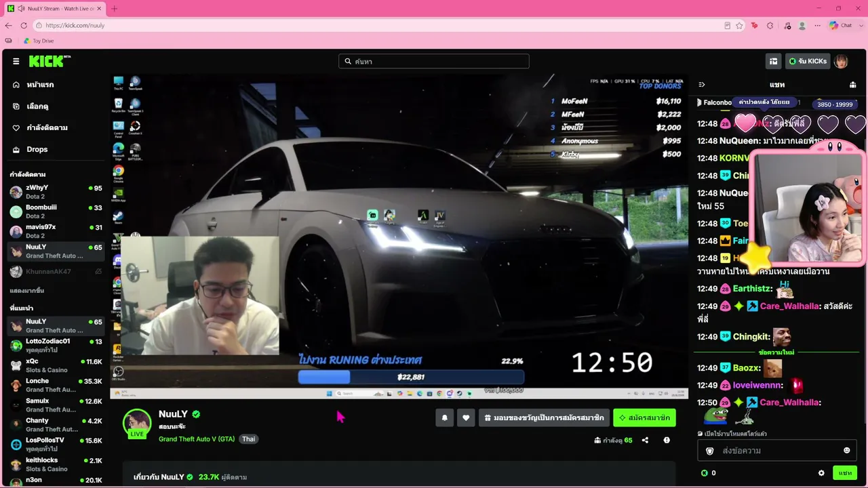Image resolution: width=868 pixels, height=488 pixels.
Task: Open the browser extensions puzzle icon
Action: pos(770,25)
